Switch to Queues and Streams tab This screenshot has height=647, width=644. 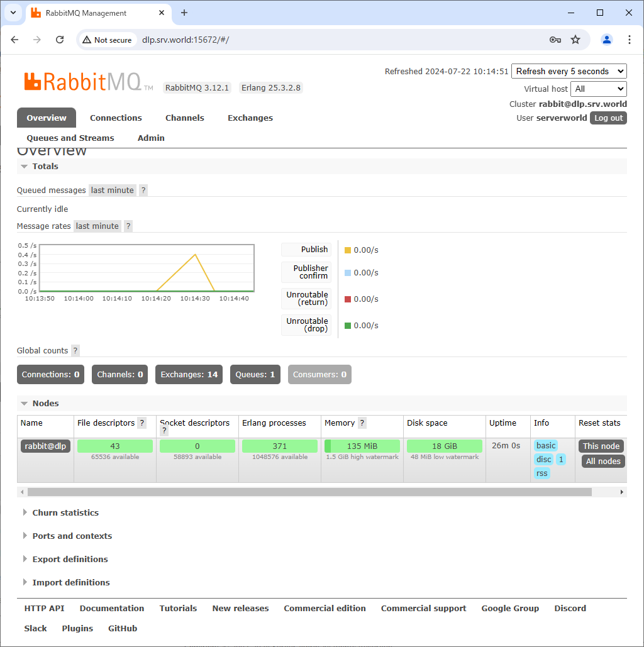[x=70, y=138]
